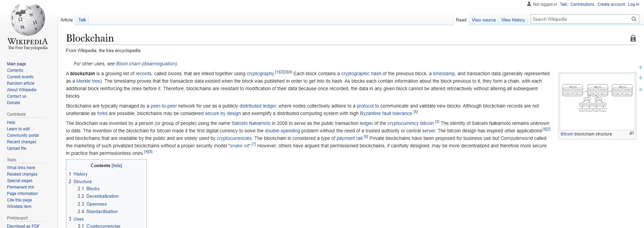Jump to 2.2 Decentralization in contents

[102, 196]
